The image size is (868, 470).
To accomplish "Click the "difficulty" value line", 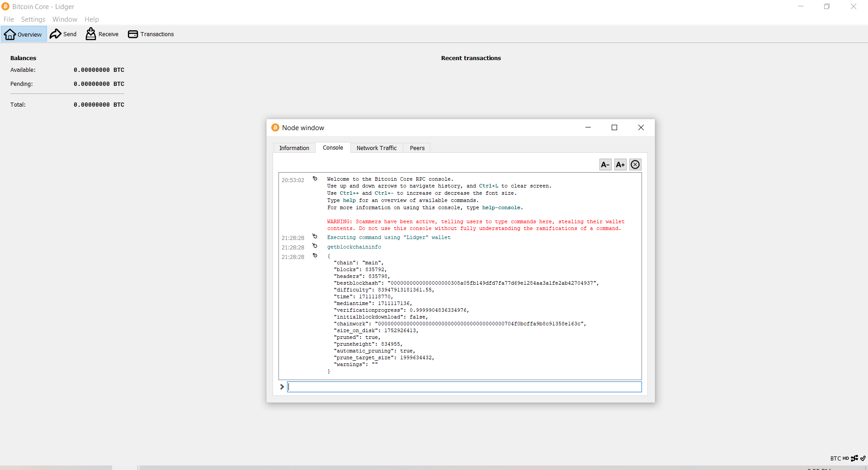I will tap(384, 290).
